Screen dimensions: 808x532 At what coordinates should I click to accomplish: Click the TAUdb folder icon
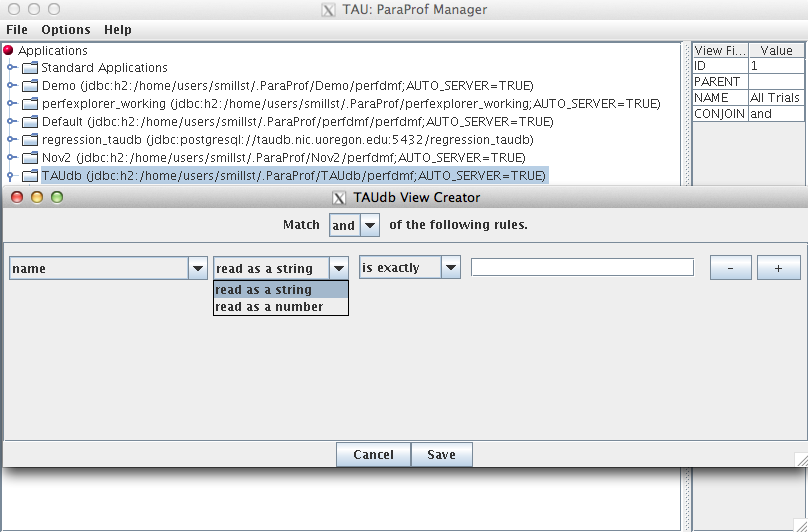(29, 176)
